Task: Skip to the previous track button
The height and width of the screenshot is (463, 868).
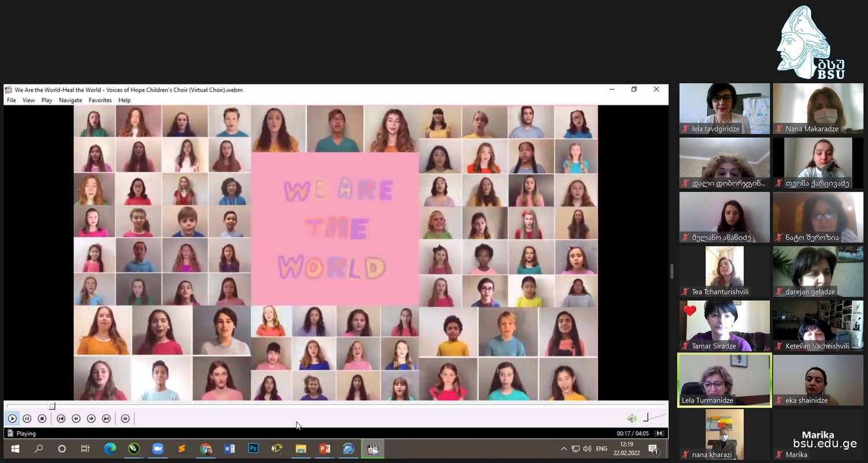Action: tap(61, 418)
